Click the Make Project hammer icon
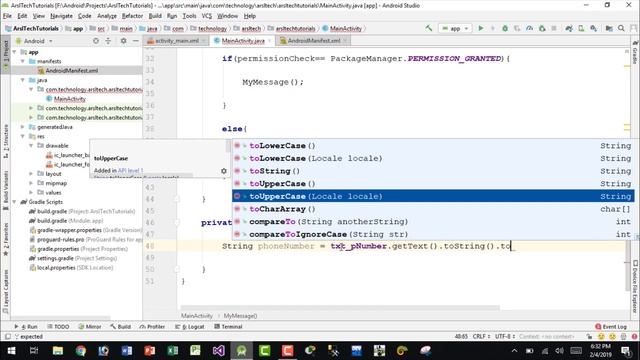Screen dimensions: 640x360 pos(429,28)
